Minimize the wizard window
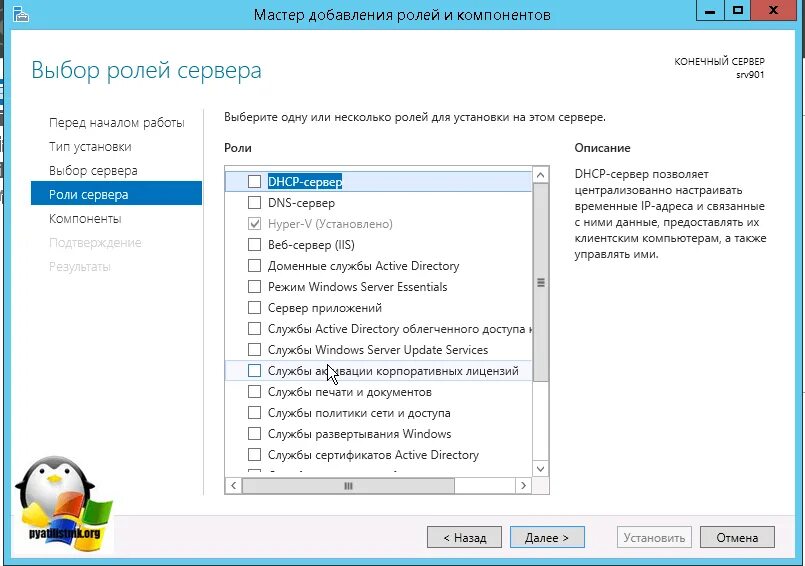The width and height of the screenshot is (805, 566). pyautogui.click(x=710, y=10)
